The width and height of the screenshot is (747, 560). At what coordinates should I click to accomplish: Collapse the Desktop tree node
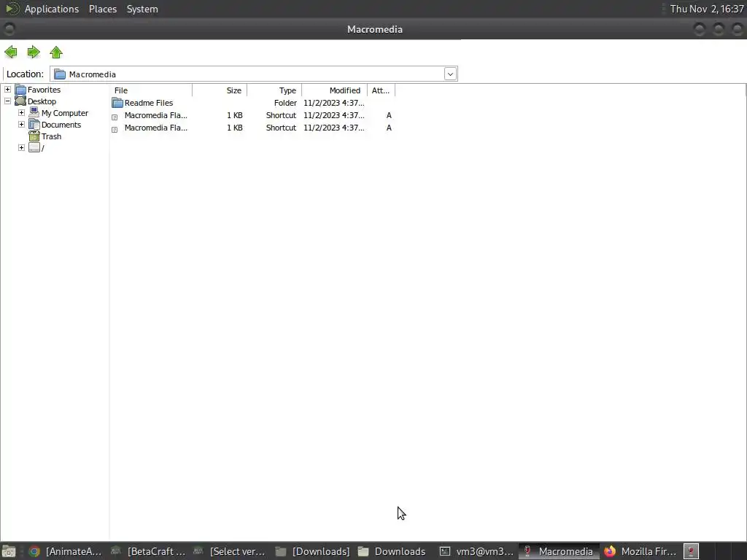pos(7,101)
